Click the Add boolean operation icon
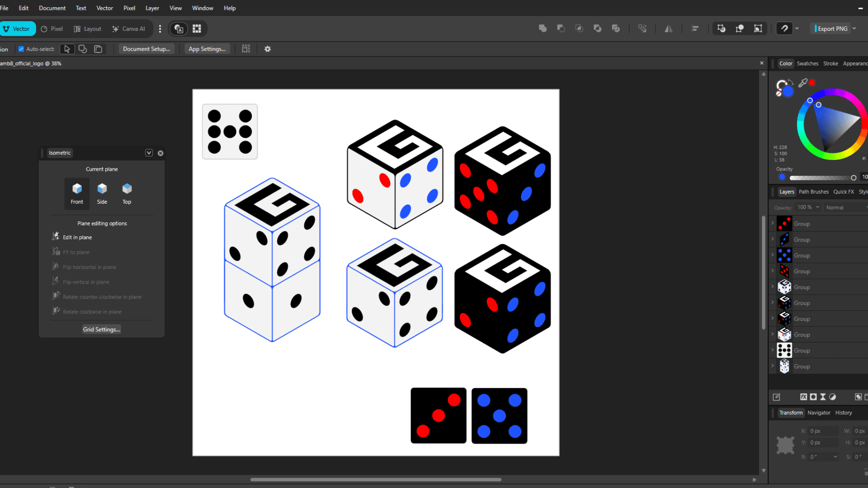Viewport: 868px width, 488px height. coord(542,28)
